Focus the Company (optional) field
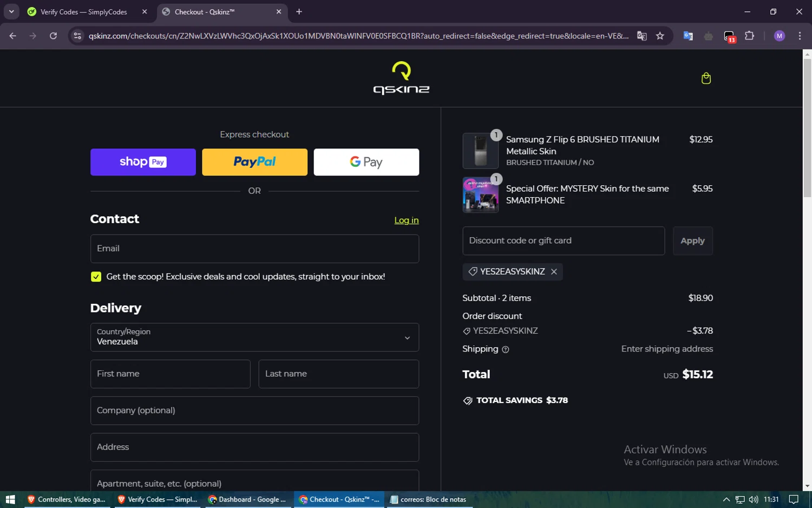 click(x=254, y=411)
